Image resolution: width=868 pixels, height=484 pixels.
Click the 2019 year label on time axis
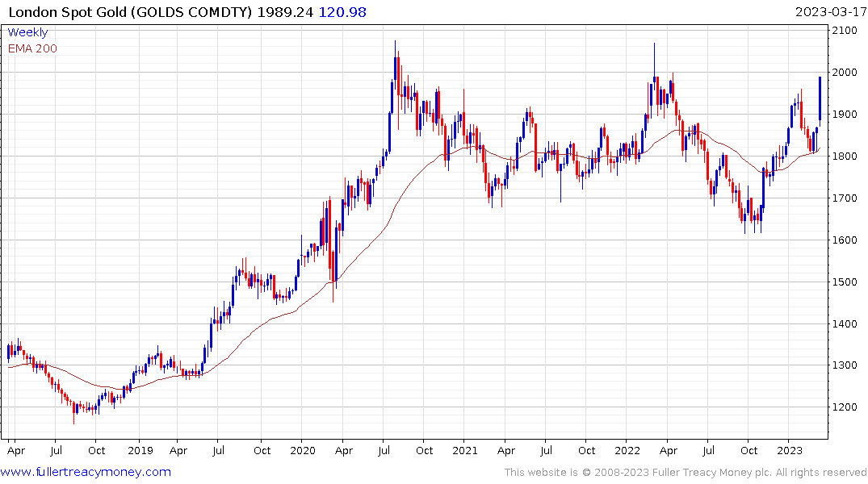click(x=140, y=451)
